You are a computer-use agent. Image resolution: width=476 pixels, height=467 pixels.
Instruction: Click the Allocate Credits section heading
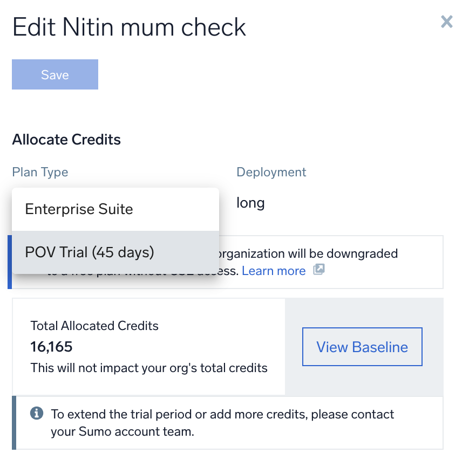66,140
